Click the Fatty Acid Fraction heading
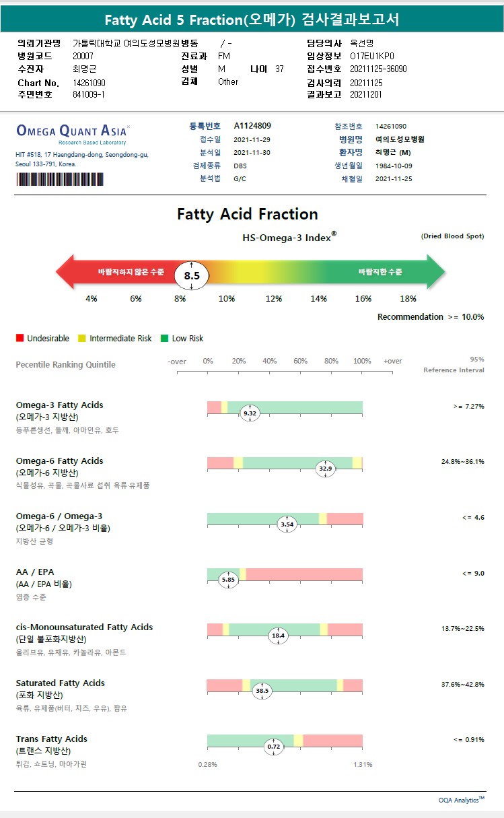The image size is (504, 818). [x=247, y=214]
